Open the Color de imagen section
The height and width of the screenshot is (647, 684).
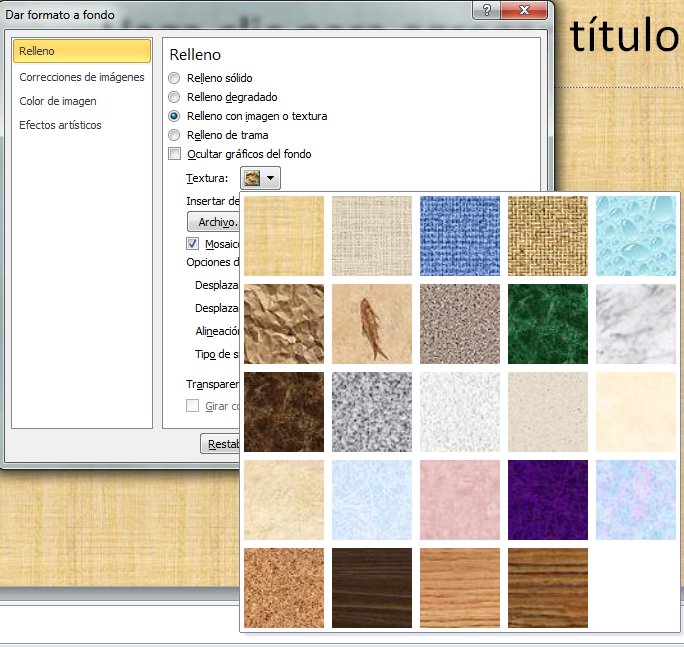58,101
